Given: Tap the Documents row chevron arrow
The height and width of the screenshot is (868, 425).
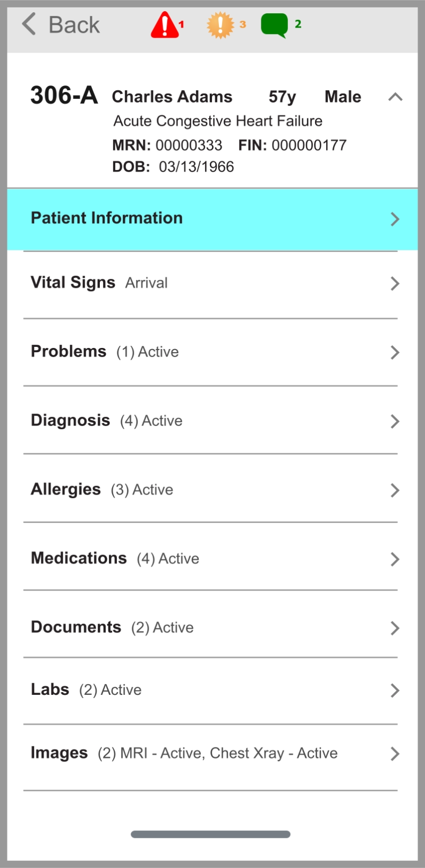Looking at the screenshot, I should coord(395,628).
